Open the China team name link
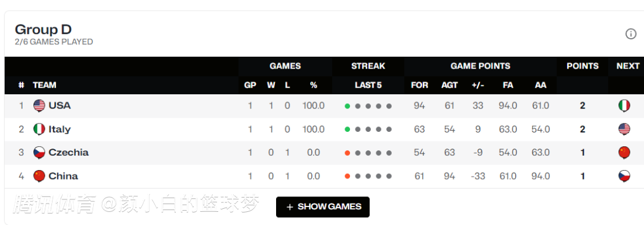Image resolution: width=644 pixels, height=225 pixels. tap(63, 176)
